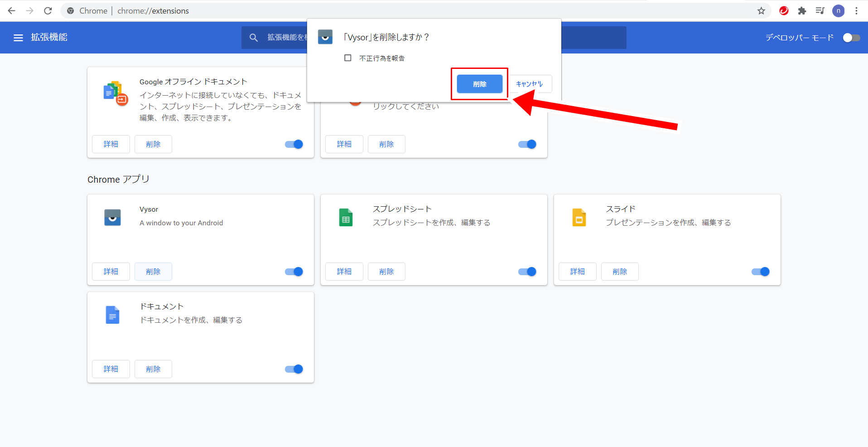Check the 不正行為を報告 checkbox
Image resolution: width=868 pixels, height=447 pixels.
tap(348, 58)
